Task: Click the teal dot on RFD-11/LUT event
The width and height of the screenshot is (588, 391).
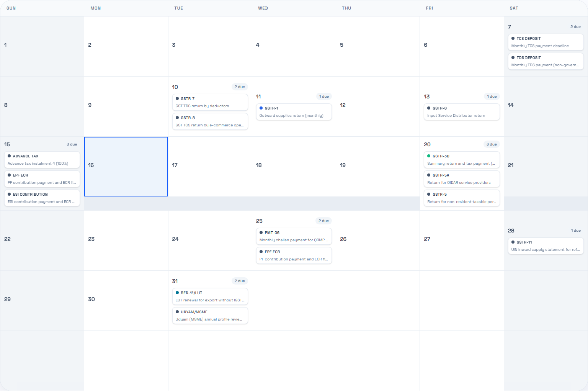Action: pyautogui.click(x=177, y=293)
